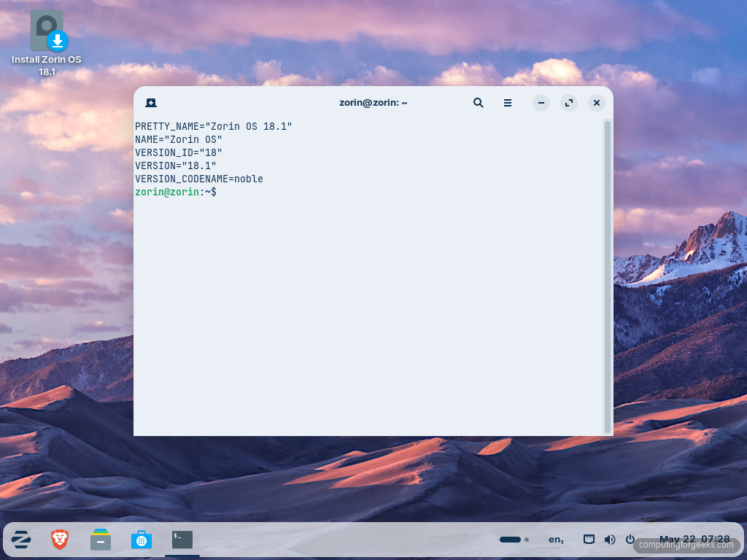Open the wired network indicator
This screenshot has width=747, height=560.
tap(589, 540)
